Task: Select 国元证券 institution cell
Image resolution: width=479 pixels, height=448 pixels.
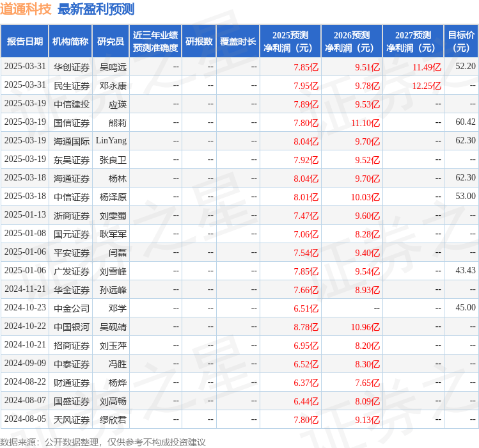Action: pyautogui.click(x=72, y=234)
